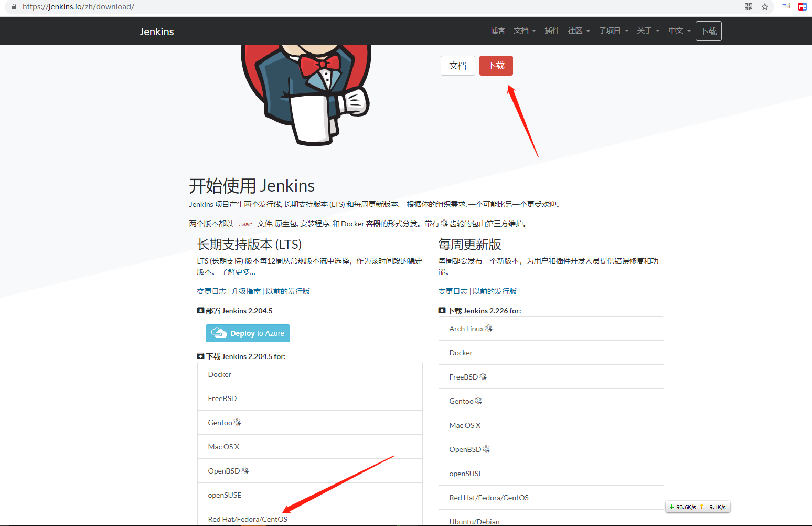Open the 了解更多 link in LTS section
812x526 pixels.
238,272
